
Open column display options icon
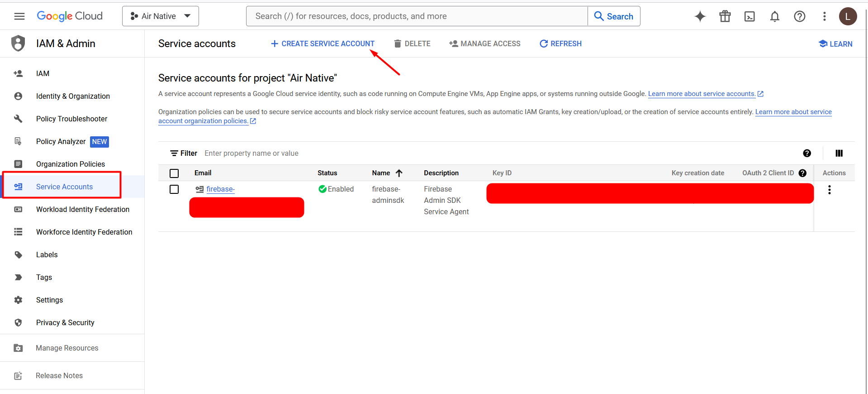[x=839, y=153]
